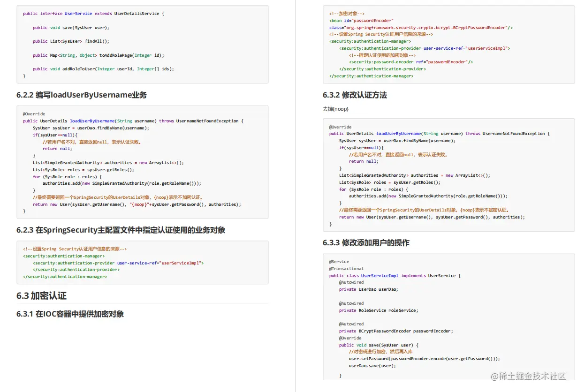
Task: Click the 'toAddRolePage(Integer id);' method line
Action: pyautogui.click(x=99, y=55)
